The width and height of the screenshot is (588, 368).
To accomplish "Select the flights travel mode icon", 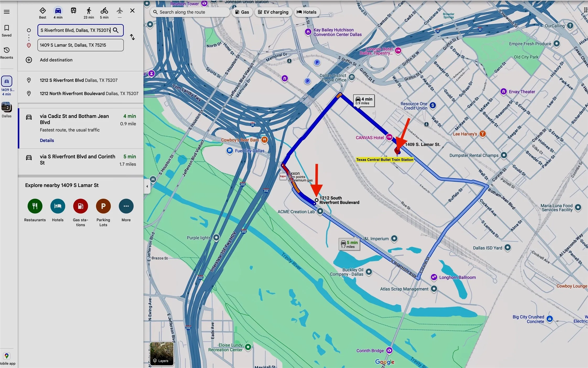I will pos(120,11).
